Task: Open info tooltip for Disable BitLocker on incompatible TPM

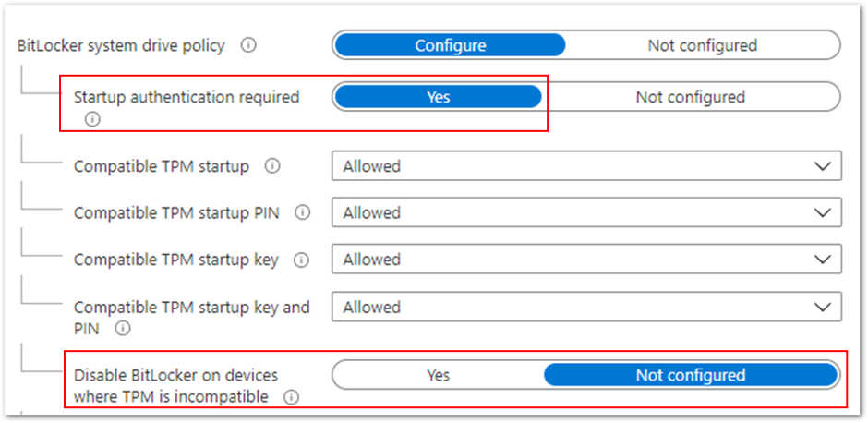Action: click(291, 397)
